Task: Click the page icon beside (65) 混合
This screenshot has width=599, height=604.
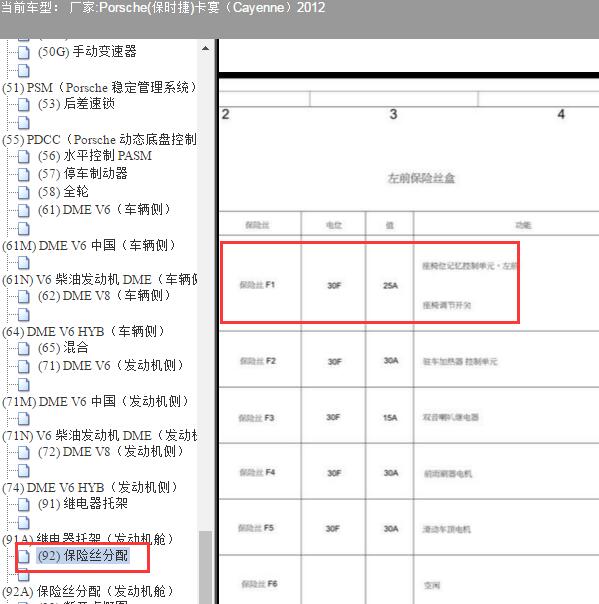Action: (x=23, y=348)
